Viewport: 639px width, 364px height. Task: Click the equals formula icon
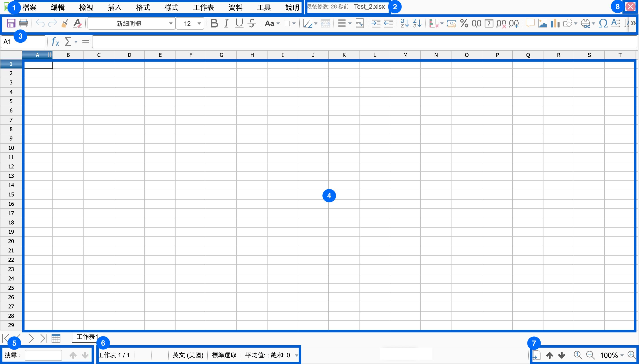86,42
